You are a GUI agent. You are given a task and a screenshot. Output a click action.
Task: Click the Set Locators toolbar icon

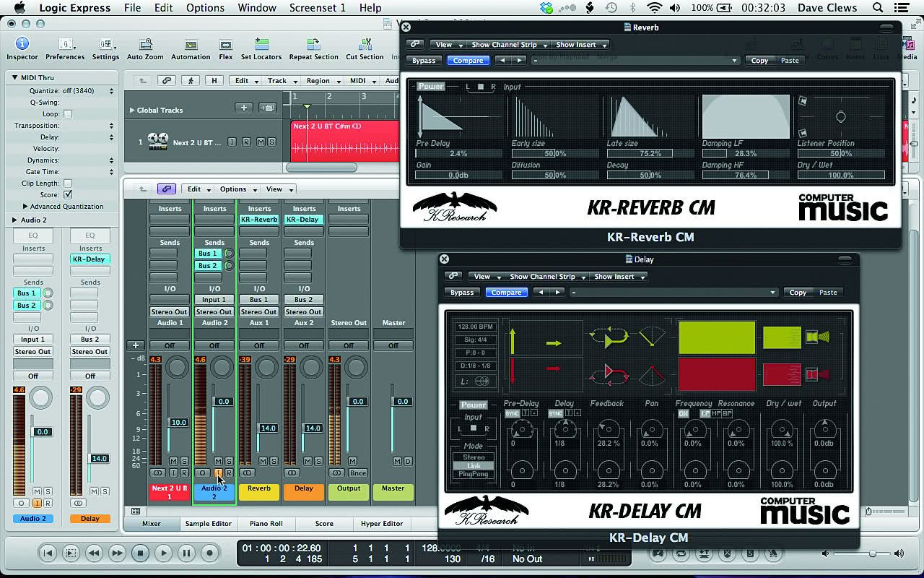point(261,44)
